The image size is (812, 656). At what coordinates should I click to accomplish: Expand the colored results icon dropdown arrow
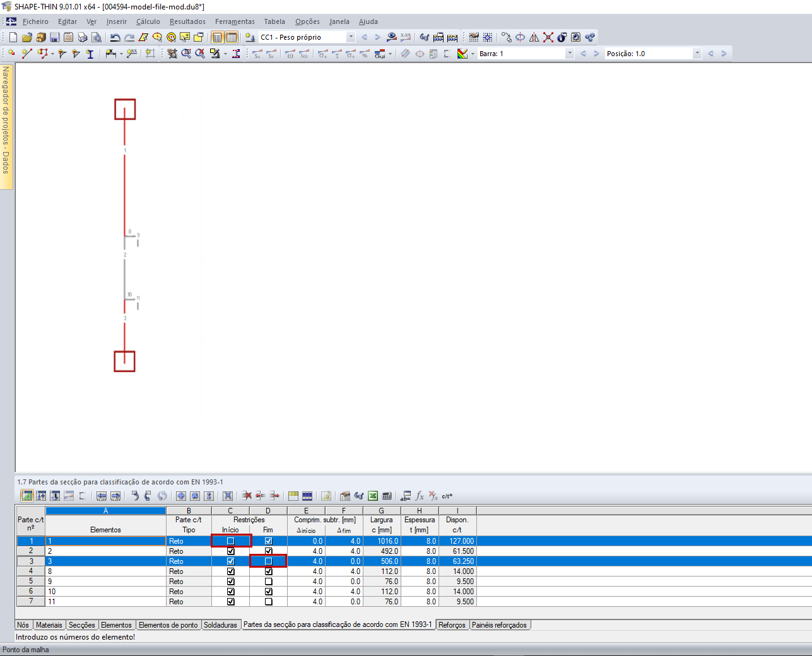(x=473, y=54)
